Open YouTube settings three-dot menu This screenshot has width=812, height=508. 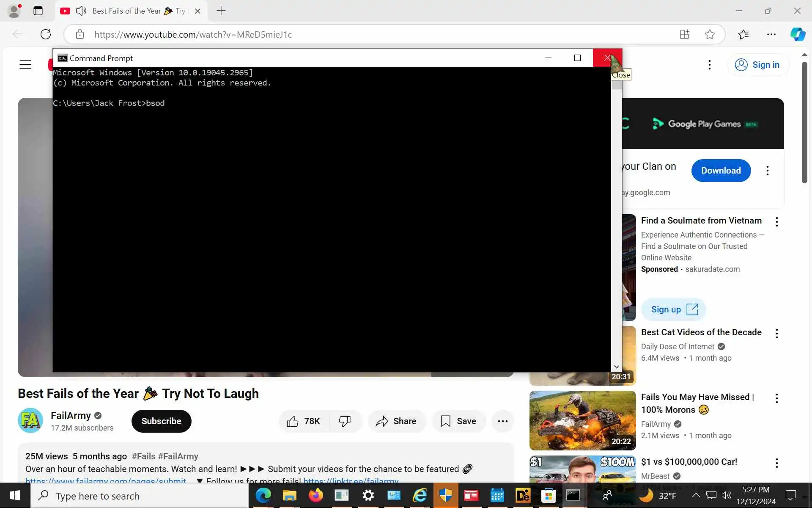[709, 65]
